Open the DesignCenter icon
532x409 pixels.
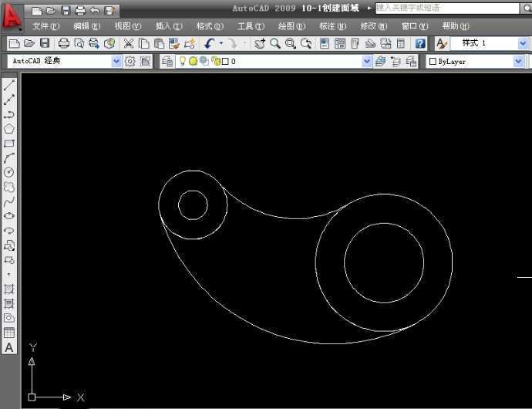[340, 43]
